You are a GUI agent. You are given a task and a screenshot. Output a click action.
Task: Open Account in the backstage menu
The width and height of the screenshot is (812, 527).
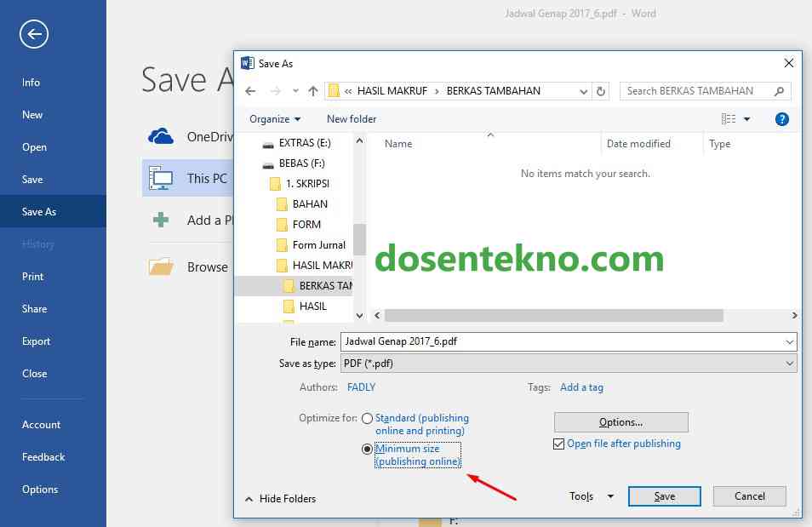pyautogui.click(x=41, y=424)
